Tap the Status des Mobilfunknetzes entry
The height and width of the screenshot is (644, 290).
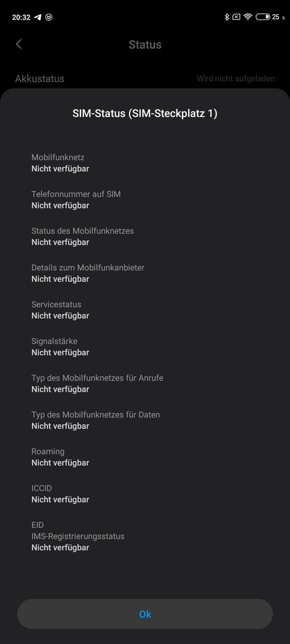[145, 237]
